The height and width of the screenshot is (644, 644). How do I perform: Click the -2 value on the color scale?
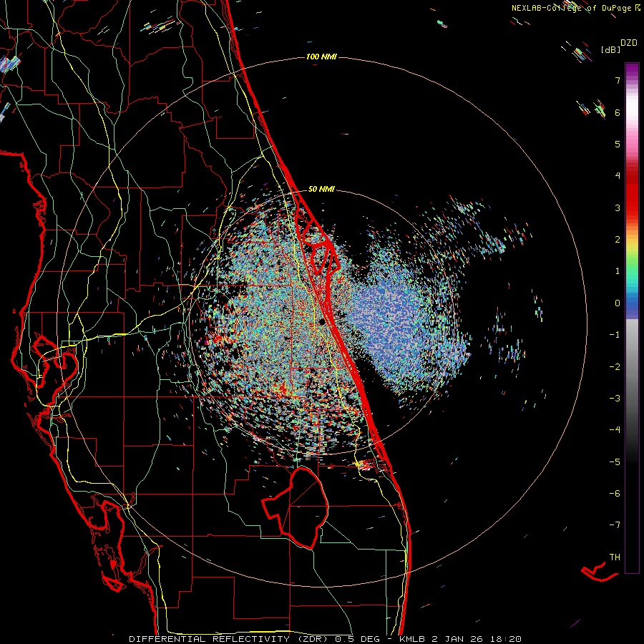[615, 367]
